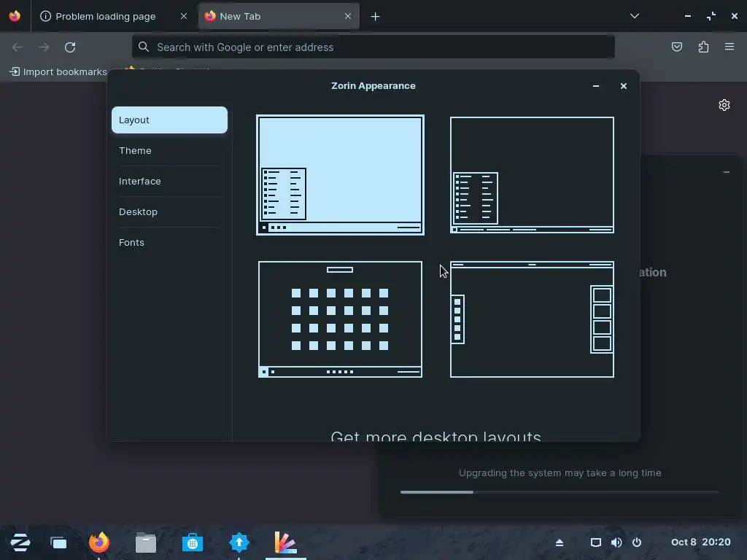The width and height of the screenshot is (747, 560).
Task: Close the Problem loading page tab
Action: (x=183, y=16)
